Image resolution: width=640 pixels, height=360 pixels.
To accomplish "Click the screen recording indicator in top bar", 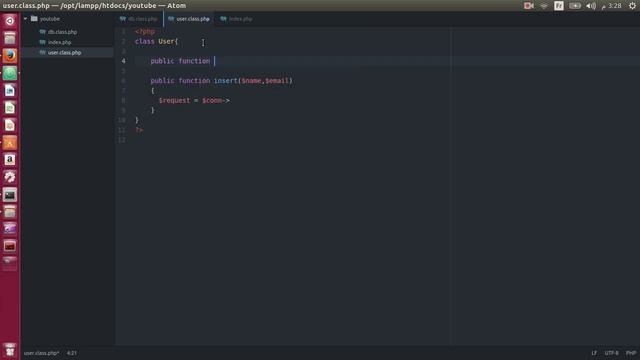I will (x=529, y=6).
